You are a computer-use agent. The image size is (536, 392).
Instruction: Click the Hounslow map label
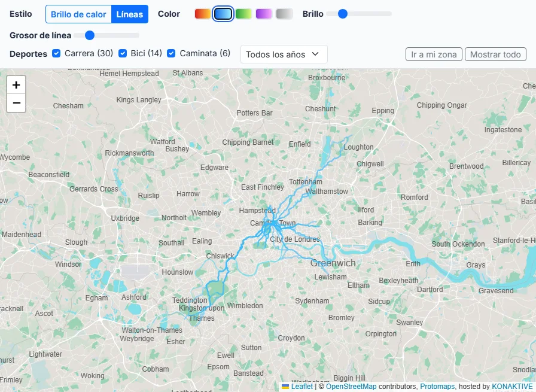(x=178, y=272)
